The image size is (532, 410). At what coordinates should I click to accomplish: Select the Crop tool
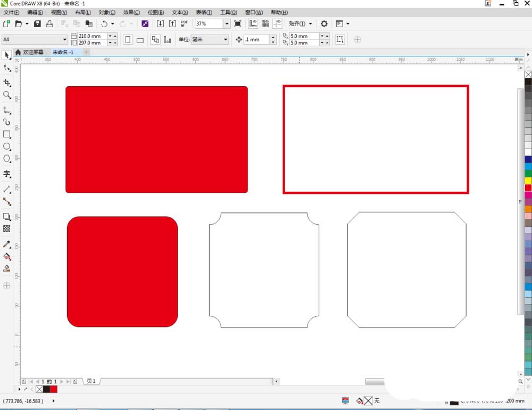[x=7, y=83]
